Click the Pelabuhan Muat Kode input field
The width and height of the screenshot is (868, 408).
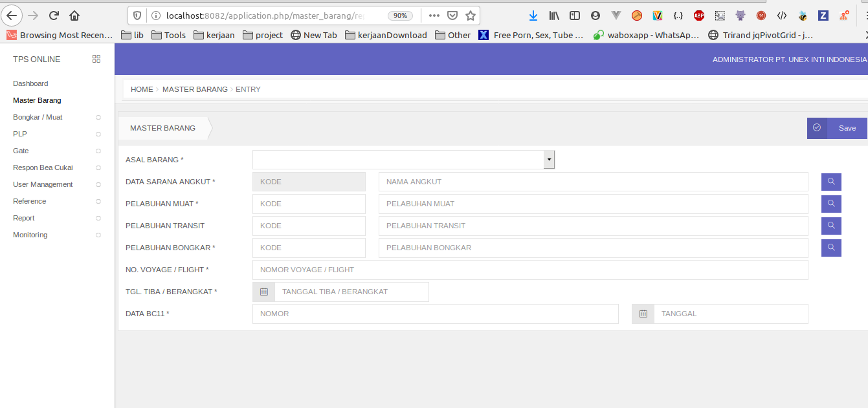pyautogui.click(x=309, y=204)
